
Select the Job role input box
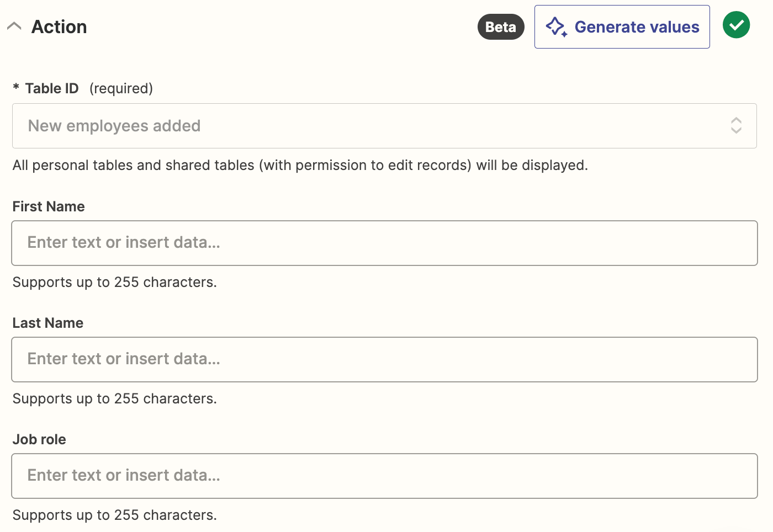click(x=384, y=476)
